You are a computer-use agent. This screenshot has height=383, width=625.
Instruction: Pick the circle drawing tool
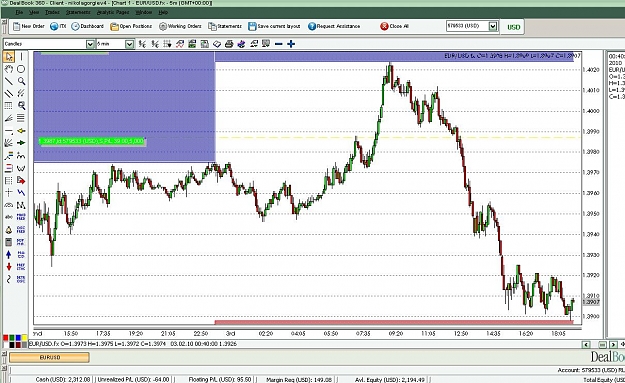[x=21, y=69]
